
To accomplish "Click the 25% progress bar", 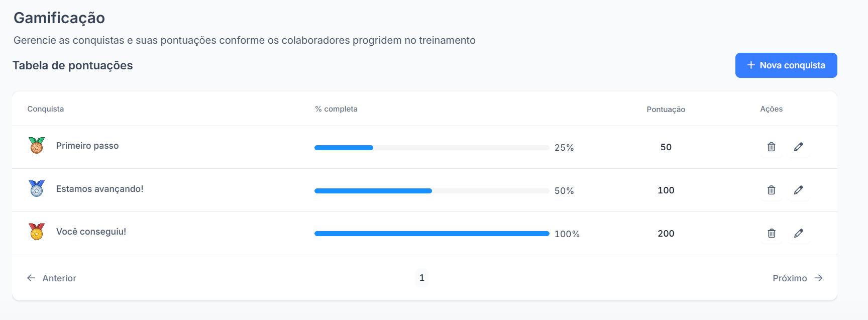I will (x=432, y=148).
